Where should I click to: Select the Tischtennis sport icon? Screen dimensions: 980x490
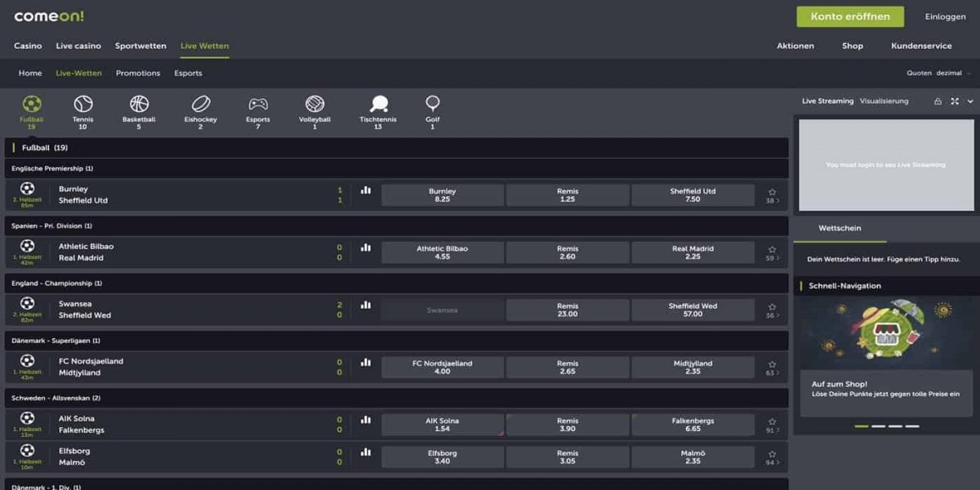point(378,104)
